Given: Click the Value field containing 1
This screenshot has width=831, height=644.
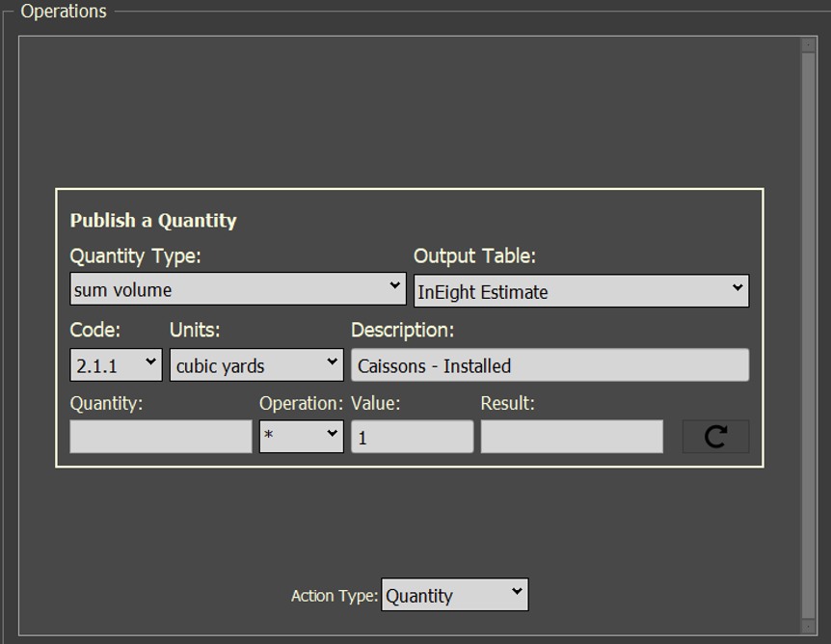Looking at the screenshot, I should (x=412, y=437).
